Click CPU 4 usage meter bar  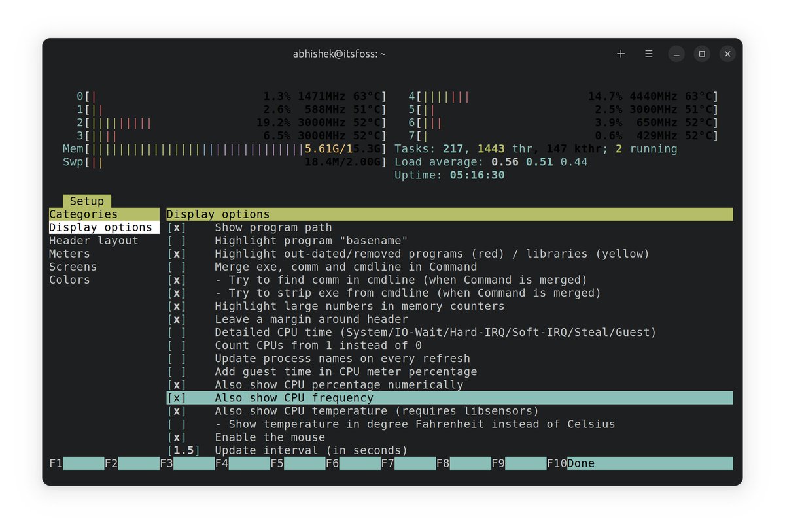tap(563, 97)
